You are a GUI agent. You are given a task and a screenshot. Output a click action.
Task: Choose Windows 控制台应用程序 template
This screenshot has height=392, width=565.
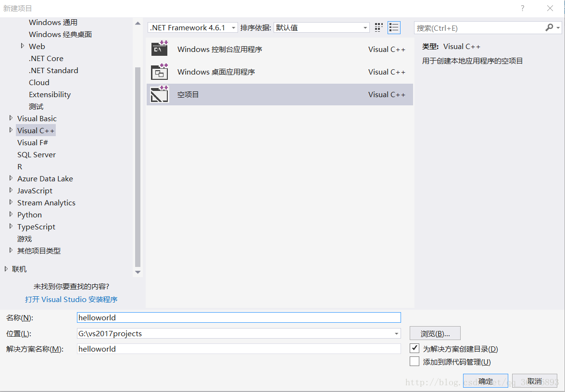280,50
